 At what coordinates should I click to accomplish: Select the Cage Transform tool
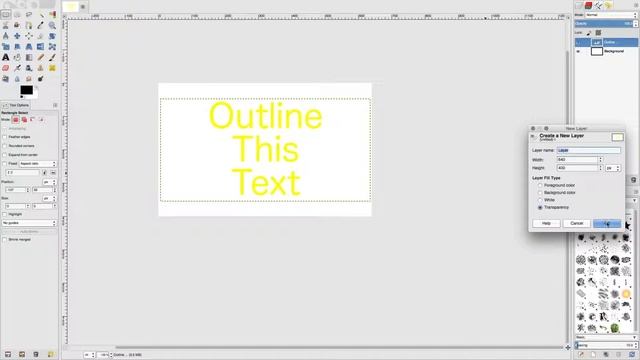52,47
